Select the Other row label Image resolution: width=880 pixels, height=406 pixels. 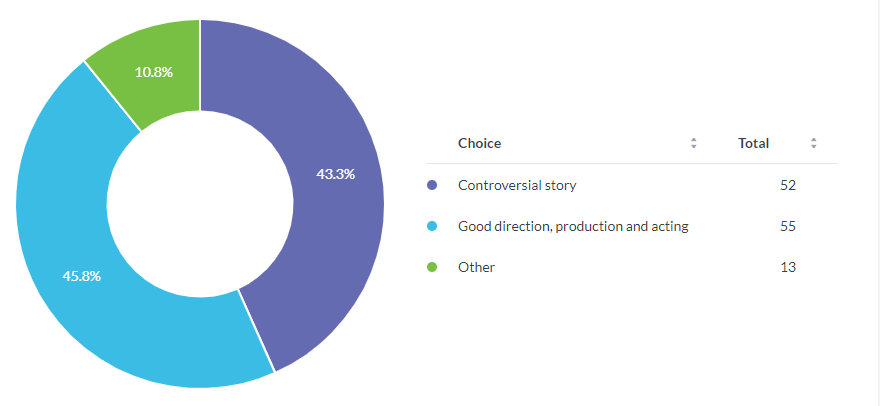(x=476, y=267)
